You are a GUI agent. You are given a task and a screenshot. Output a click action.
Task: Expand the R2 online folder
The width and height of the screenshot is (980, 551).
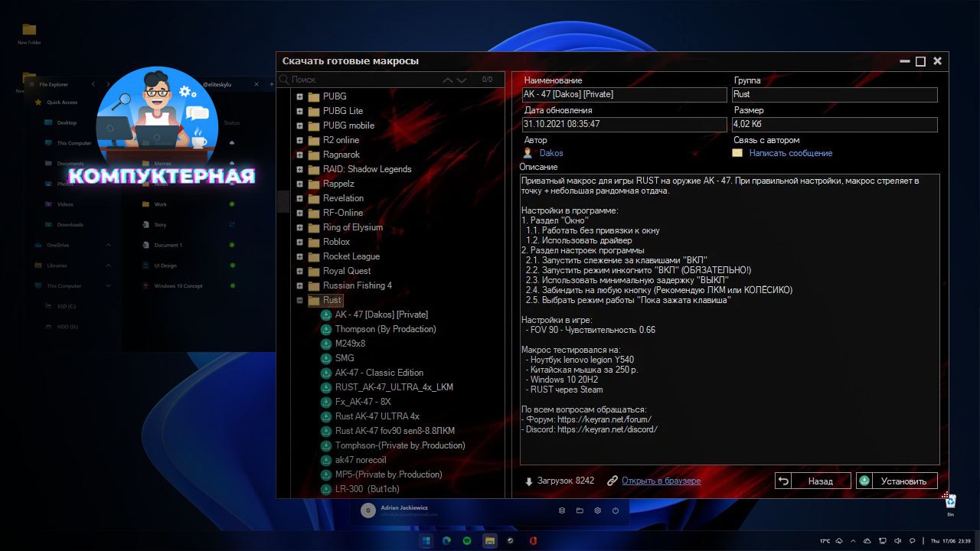coord(300,140)
